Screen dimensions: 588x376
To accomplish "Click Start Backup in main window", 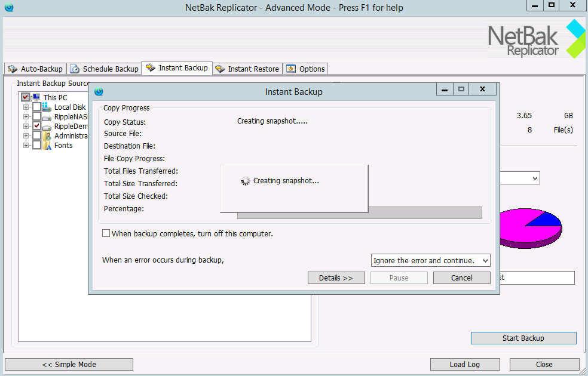I will 523,338.
